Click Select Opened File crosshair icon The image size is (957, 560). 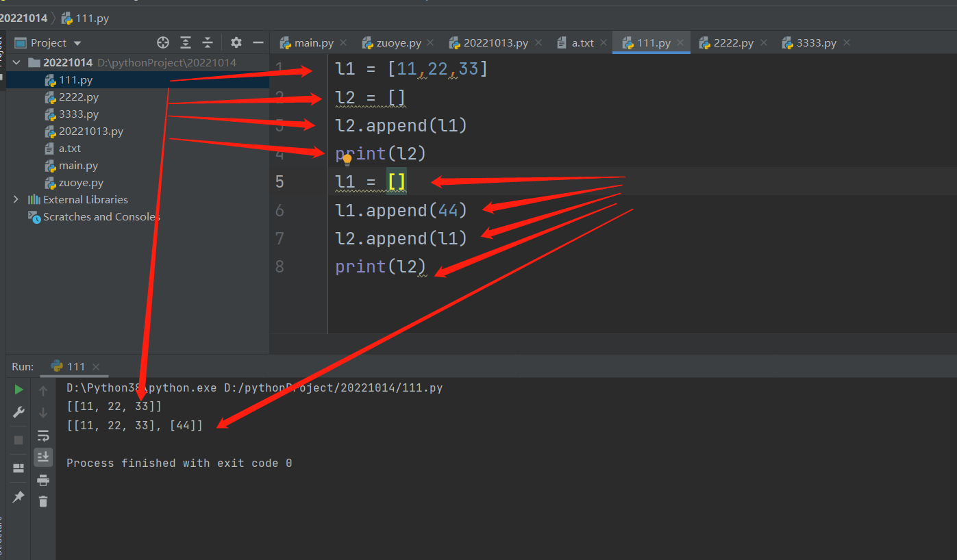(x=163, y=42)
